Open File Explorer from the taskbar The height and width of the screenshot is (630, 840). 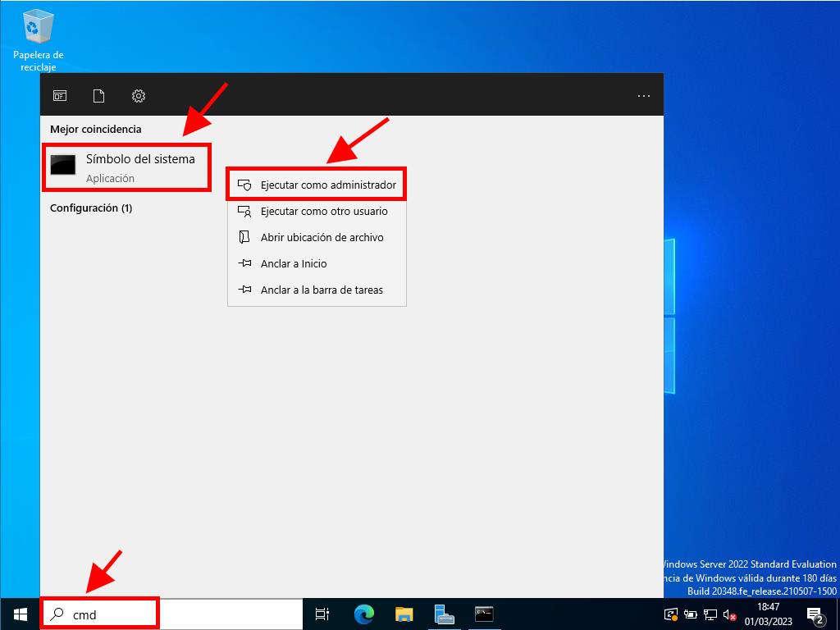404,614
